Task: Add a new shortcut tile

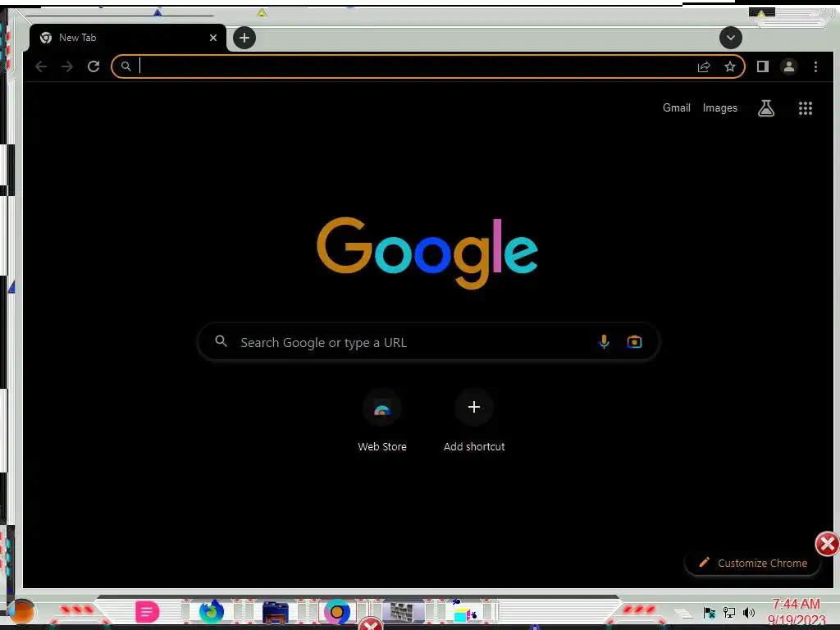Action: tap(474, 408)
